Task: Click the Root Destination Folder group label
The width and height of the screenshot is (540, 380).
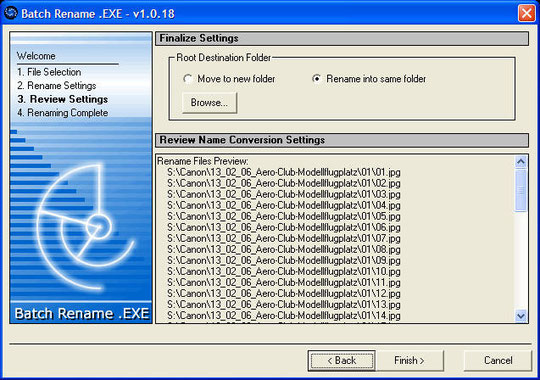Action: [x=224, y=58]
